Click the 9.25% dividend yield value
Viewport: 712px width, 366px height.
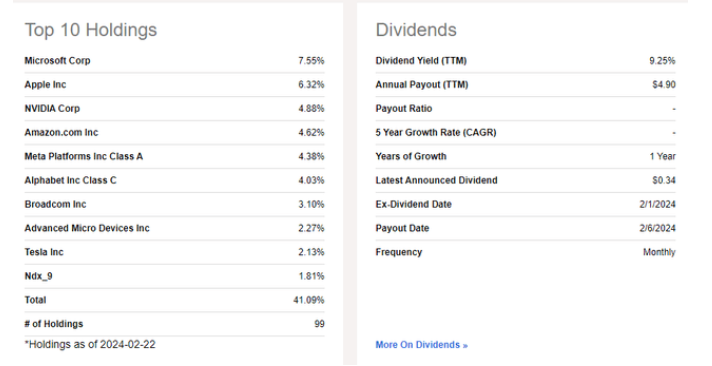click(662, 61)
